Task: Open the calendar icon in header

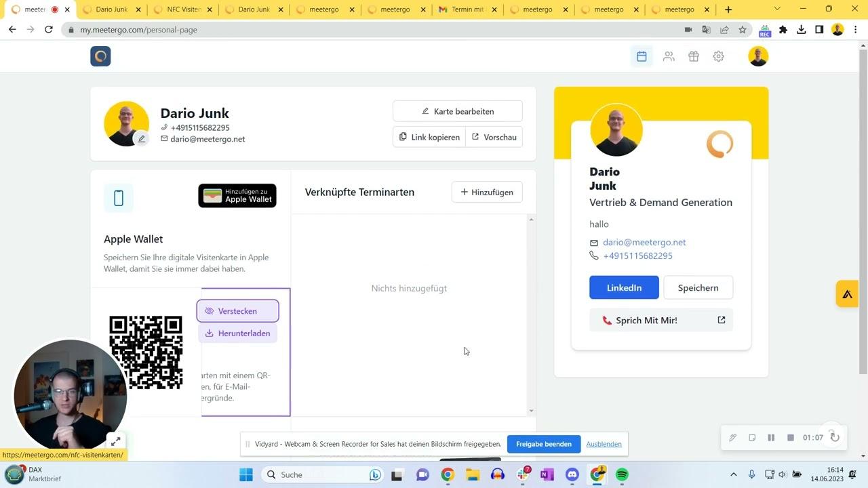Action: (x=642, y=56)
